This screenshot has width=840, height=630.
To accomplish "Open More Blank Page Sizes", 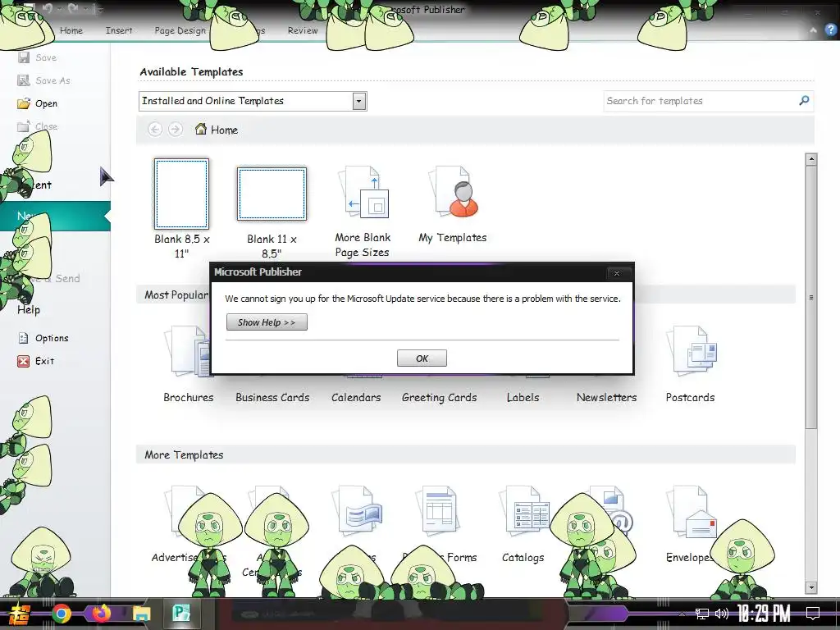I will pos(363,212).
